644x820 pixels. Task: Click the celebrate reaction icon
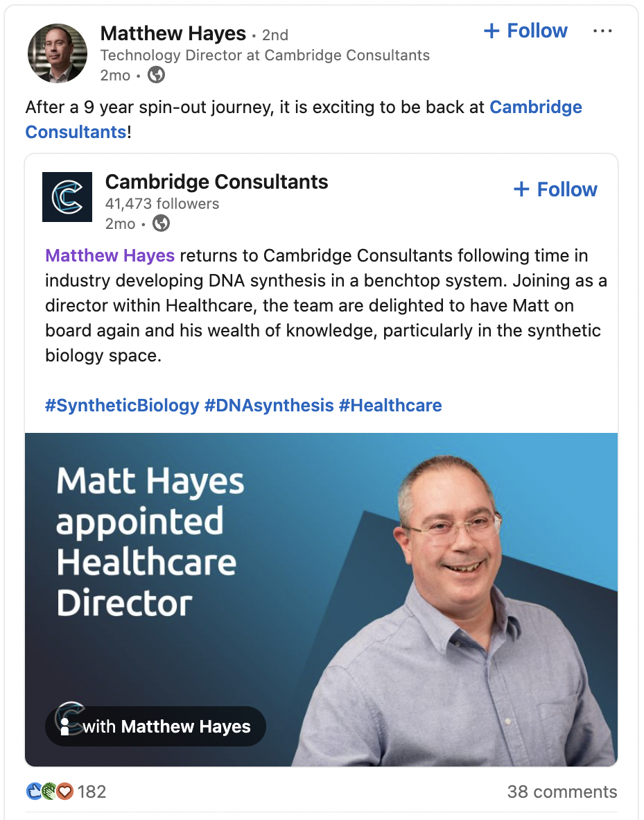click(49, 792)
